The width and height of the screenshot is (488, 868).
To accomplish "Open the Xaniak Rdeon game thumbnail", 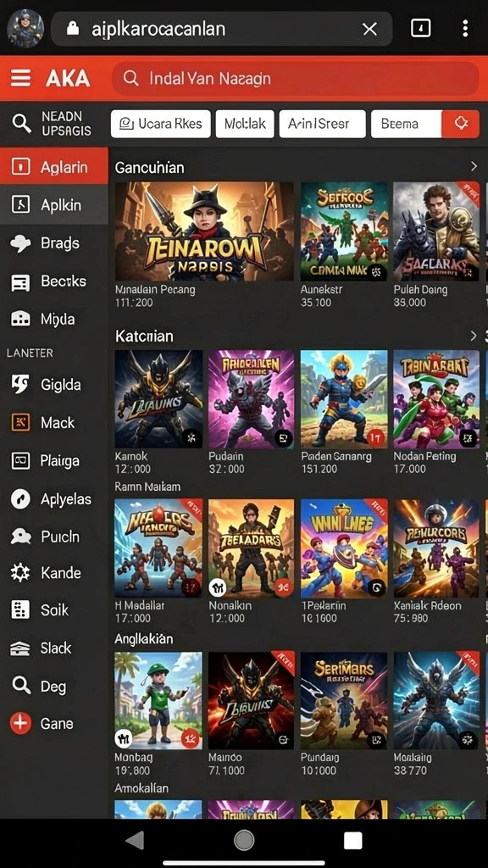I will click(436, 548).
